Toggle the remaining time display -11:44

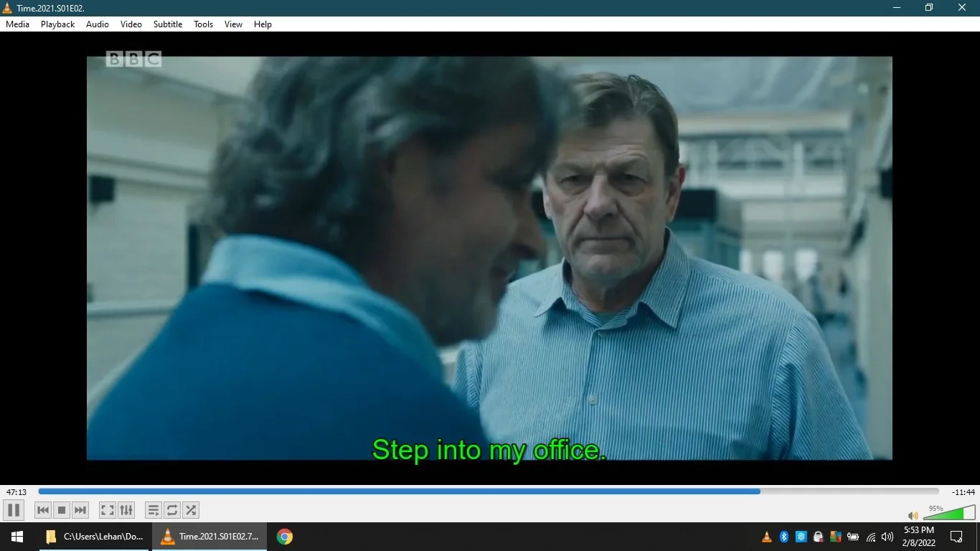coord(963,492)
